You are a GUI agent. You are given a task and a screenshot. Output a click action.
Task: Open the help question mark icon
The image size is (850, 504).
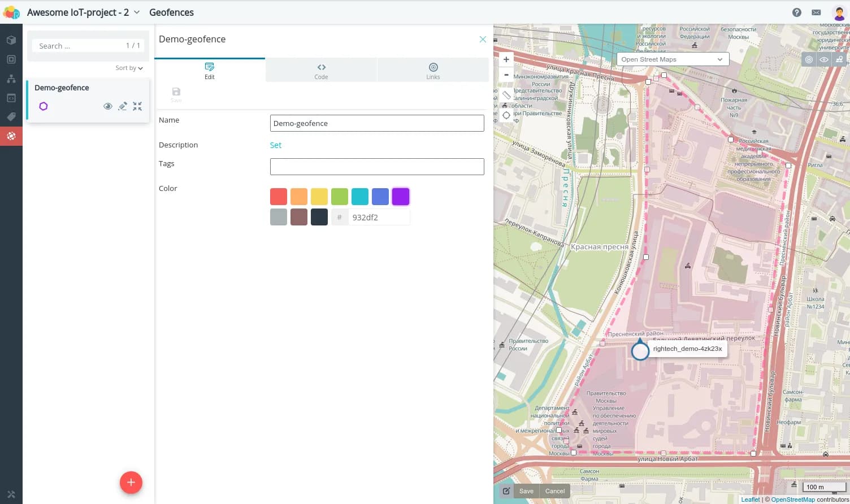click(797, 12)
